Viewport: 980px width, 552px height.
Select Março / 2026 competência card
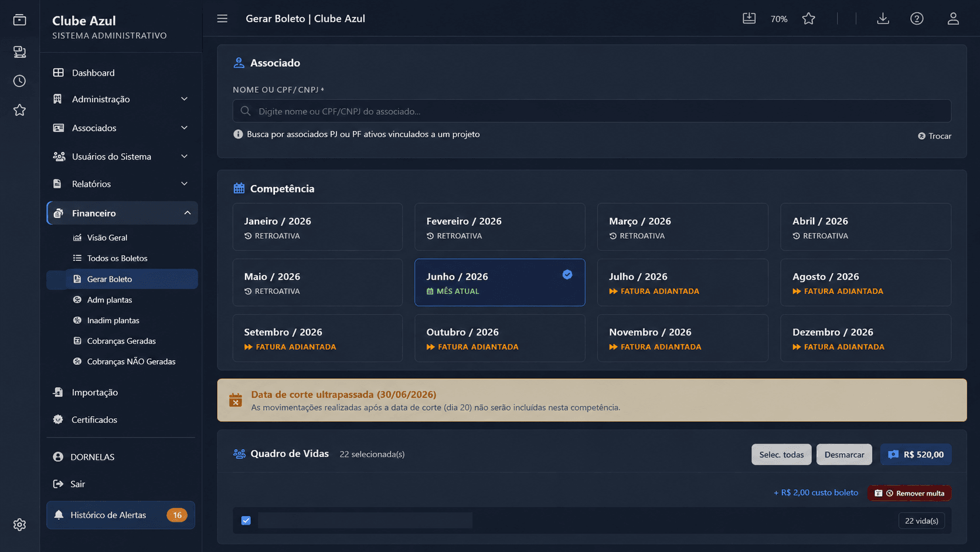click(682, 227)
